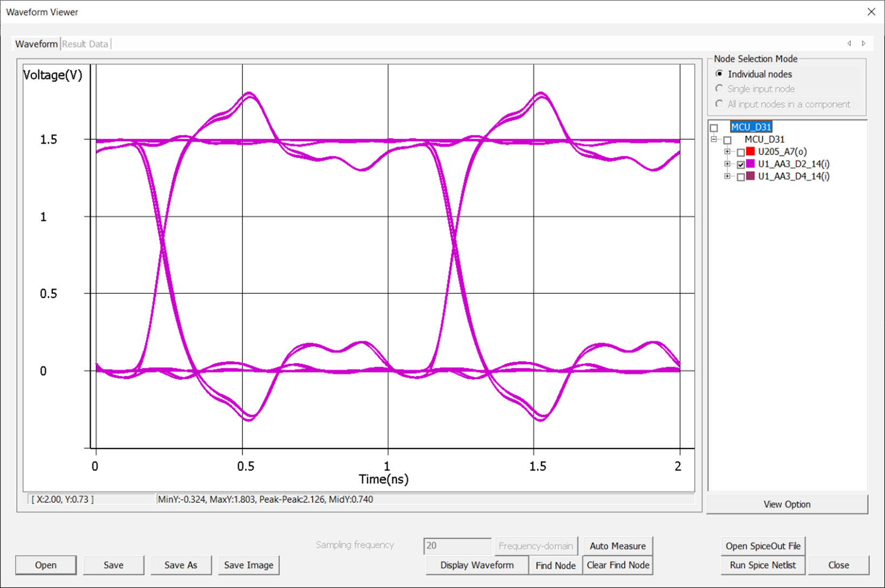Expand the U205_A7(o) tree node
Screen dimensions: 885x588
(727, 152)
